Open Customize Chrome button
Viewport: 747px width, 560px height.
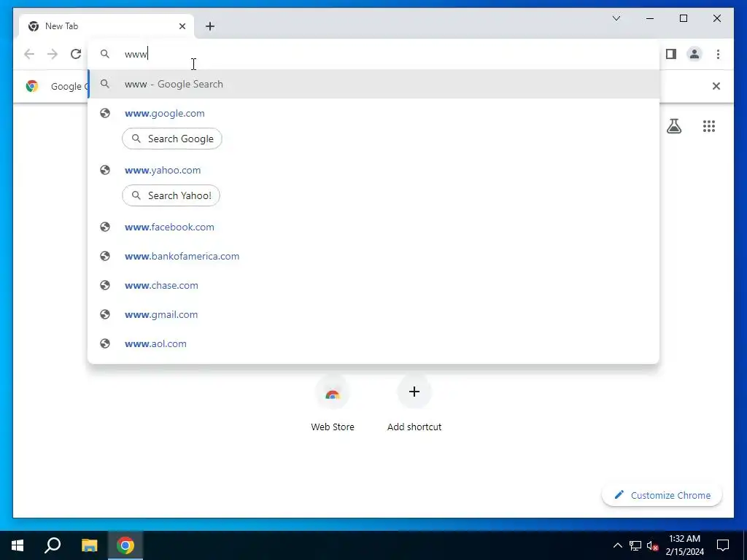(x=662, y=495)
